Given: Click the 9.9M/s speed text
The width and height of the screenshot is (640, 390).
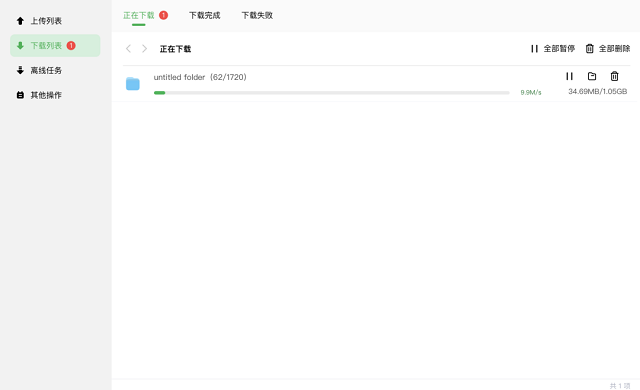Looking at the screenshot, I should 531,93.
